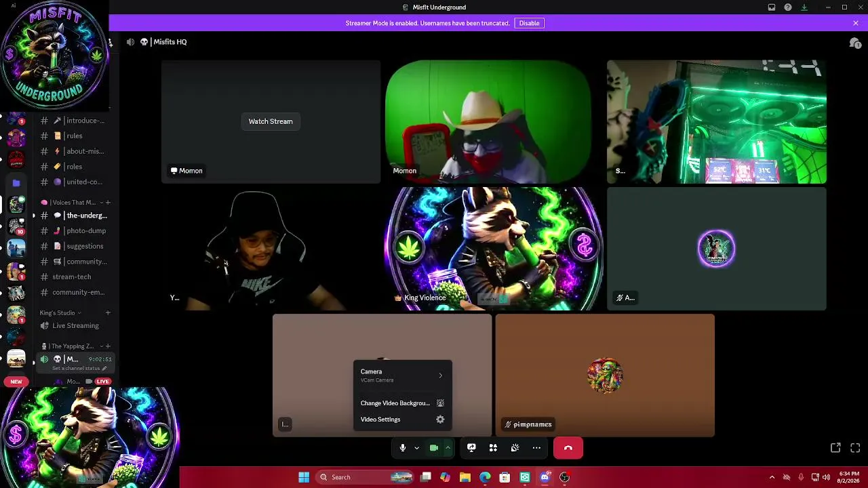
Task: Open Task View on the taskbar
Action: point(425,477)
